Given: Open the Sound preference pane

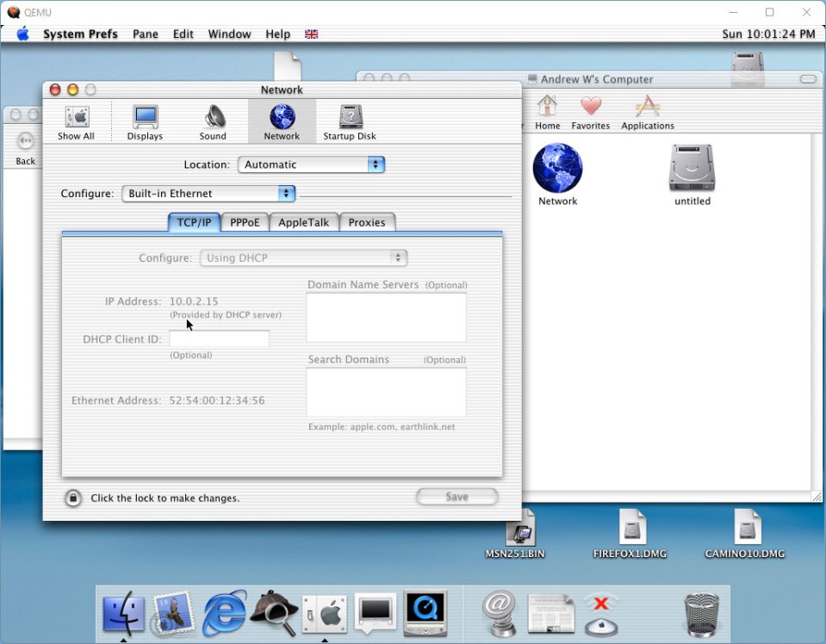Looking at the screenshot, I should click(213, 121).
